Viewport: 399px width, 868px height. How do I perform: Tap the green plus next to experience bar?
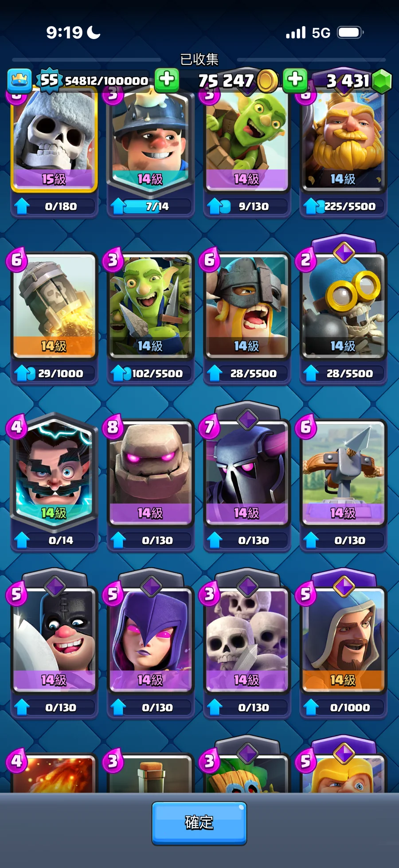pyautogui.click(x=167, y=80)
